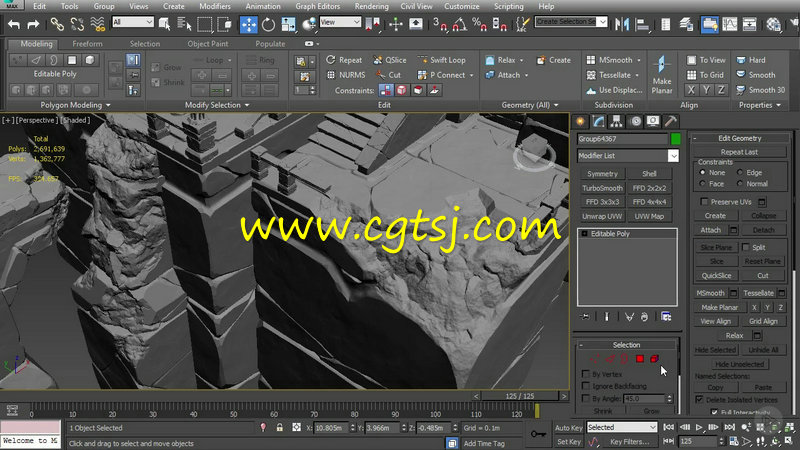Click the QSlice tool
Viewport: 800px width, 450px height.
390,60
